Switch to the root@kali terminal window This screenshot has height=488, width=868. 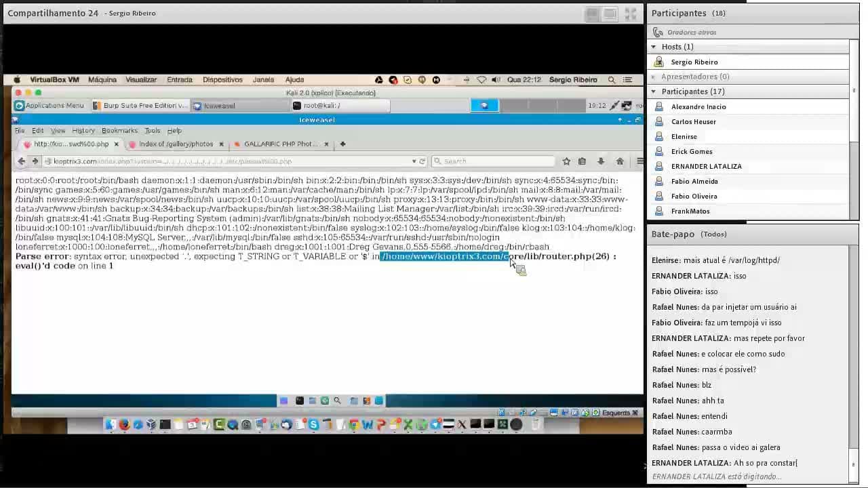tap(340, 106)
